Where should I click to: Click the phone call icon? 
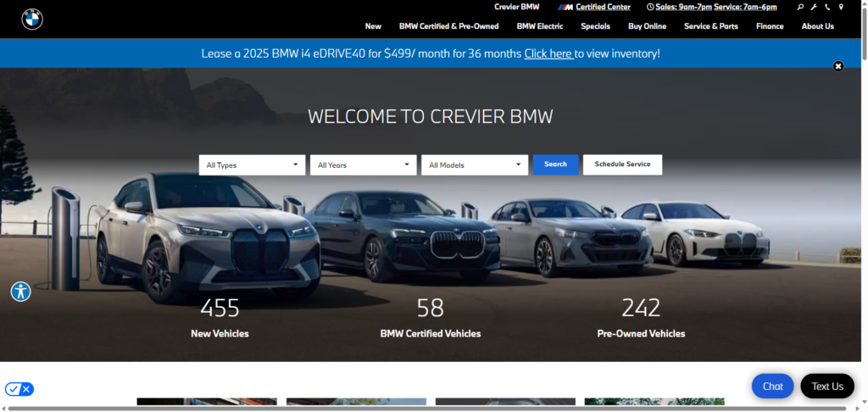[827, 7]
